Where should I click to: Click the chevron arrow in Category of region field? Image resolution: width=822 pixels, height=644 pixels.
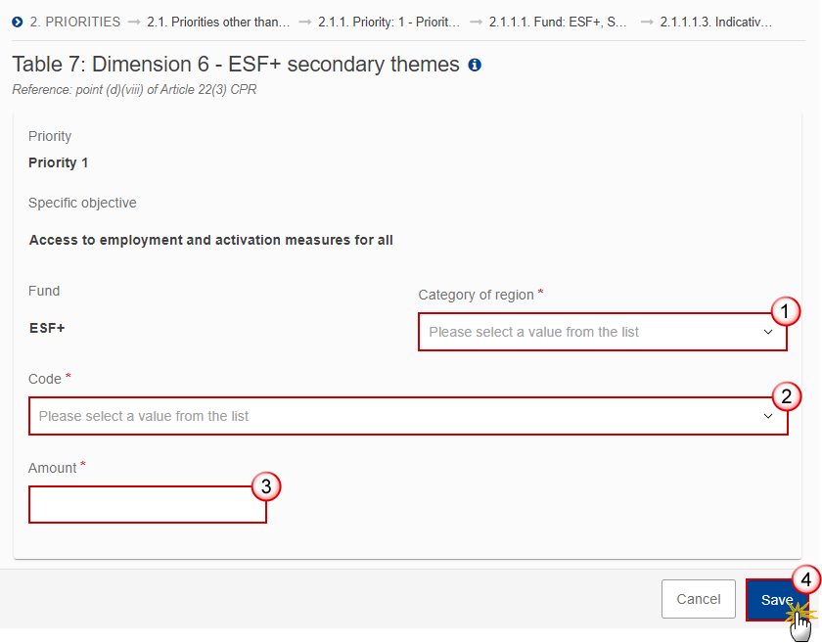[x=768, y=332]
